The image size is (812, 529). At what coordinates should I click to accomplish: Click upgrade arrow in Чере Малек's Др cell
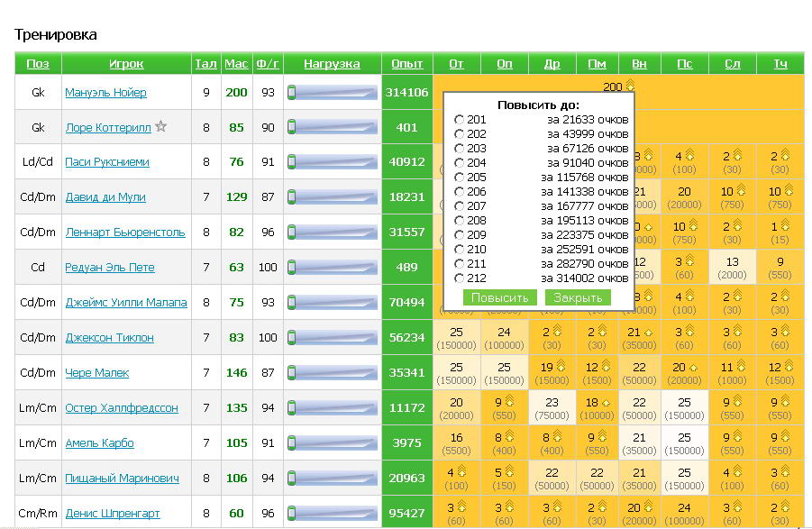pos(559,367)
